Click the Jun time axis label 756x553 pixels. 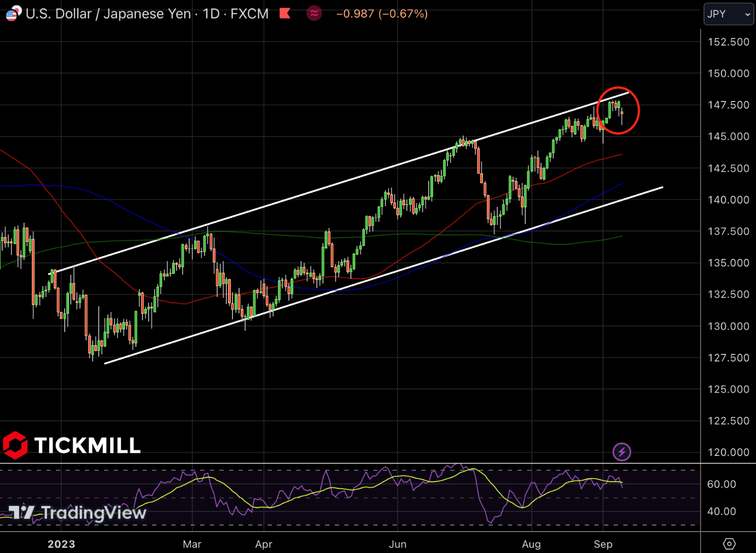[397, 544]
